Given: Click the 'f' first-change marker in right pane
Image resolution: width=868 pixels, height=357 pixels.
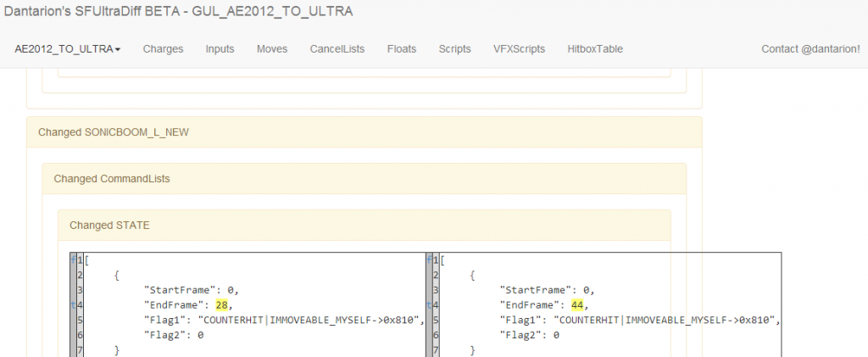Looking at the screenshot, I should [428, 259].
